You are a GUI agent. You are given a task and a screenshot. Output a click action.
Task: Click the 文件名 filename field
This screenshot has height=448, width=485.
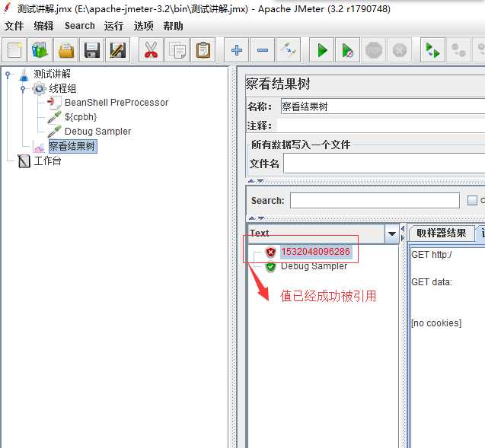coord(384,164)
